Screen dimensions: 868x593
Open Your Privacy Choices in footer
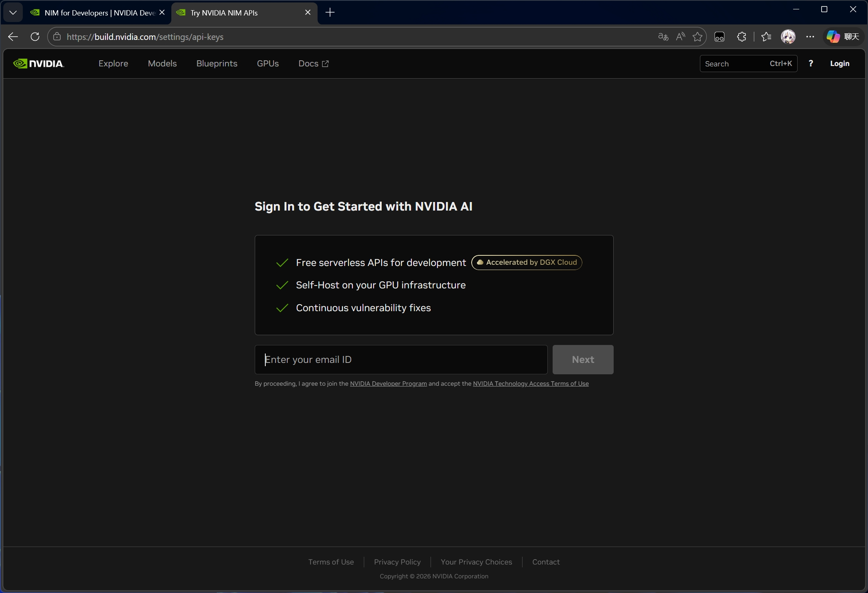[x=476, y=562]
